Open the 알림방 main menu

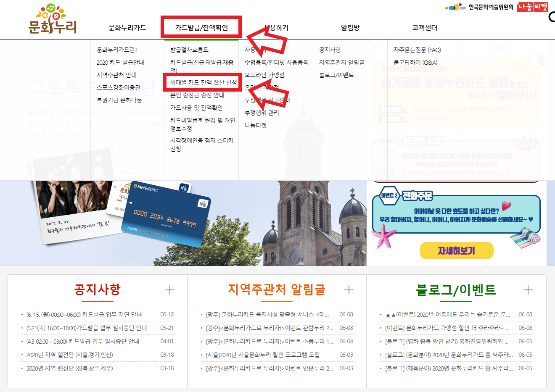click(350, 28)
